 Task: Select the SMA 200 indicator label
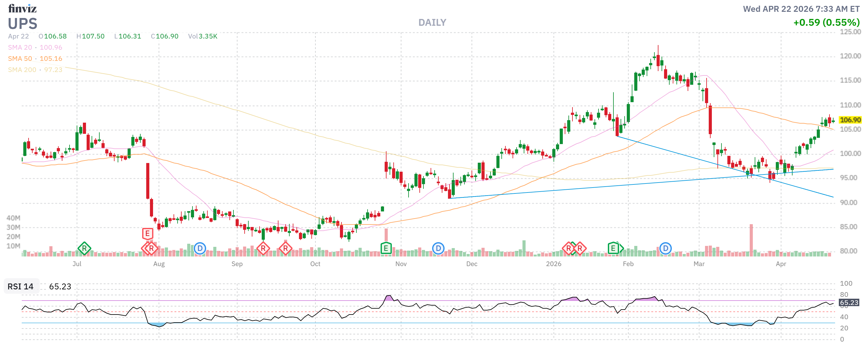point(22,70)
